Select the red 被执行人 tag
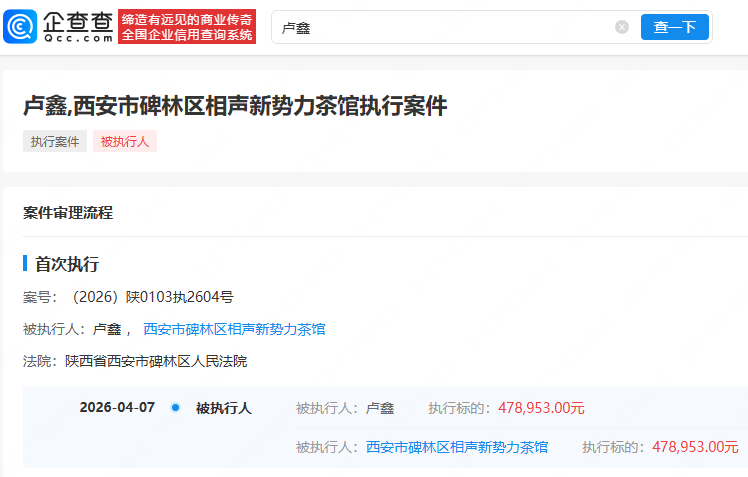The height and width of the screenshot is (477, 748). click(125, 142)
